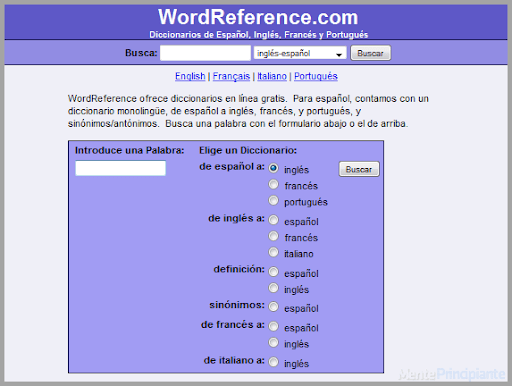Choose de italiano a inglés radio
Viewport: 512px width, 386px height.
point(273,362)
